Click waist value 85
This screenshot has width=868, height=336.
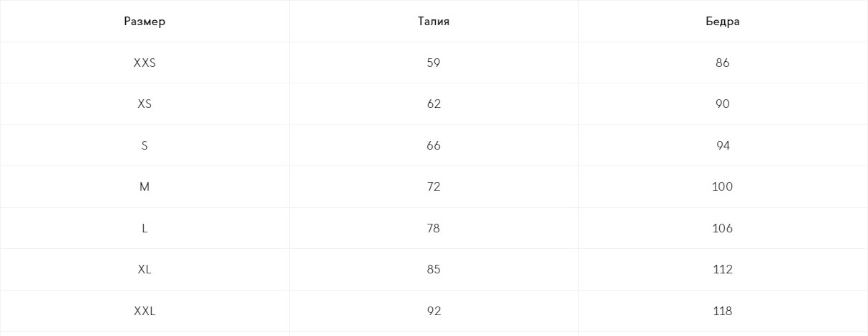pyautogui.click(x=434, y=270)
